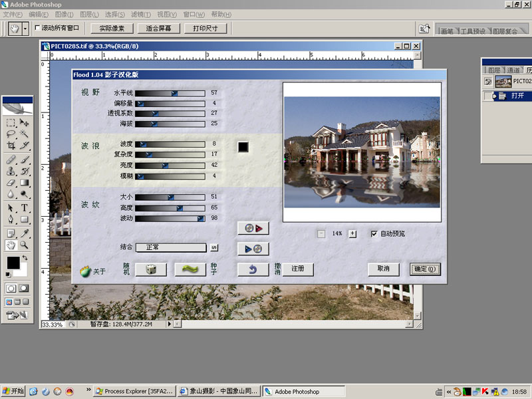The height and width of the screenshot is (399, 532).
Task: Select the Path Selection tool
Action: (x=11, y=207)
